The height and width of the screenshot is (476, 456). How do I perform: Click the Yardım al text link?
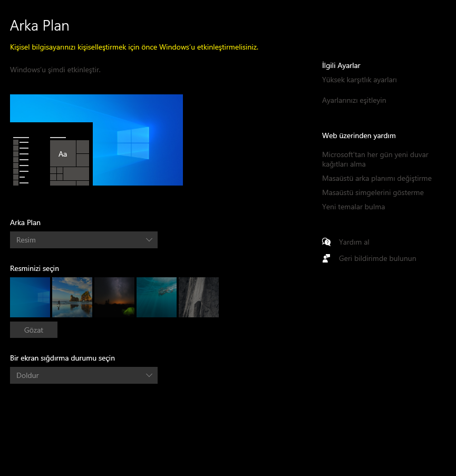click(354, 242)
